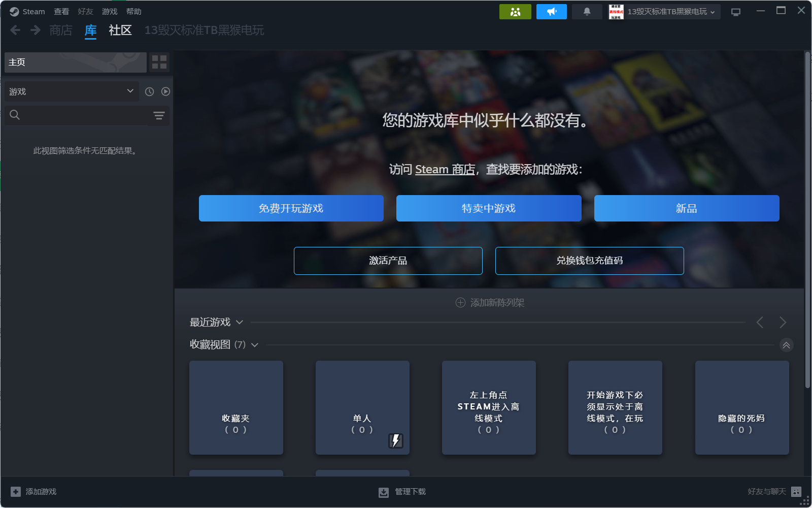The width and height of the screenshot is (812, 508).
Task: Open the 商店 tab
Action: tap(61, 30)
